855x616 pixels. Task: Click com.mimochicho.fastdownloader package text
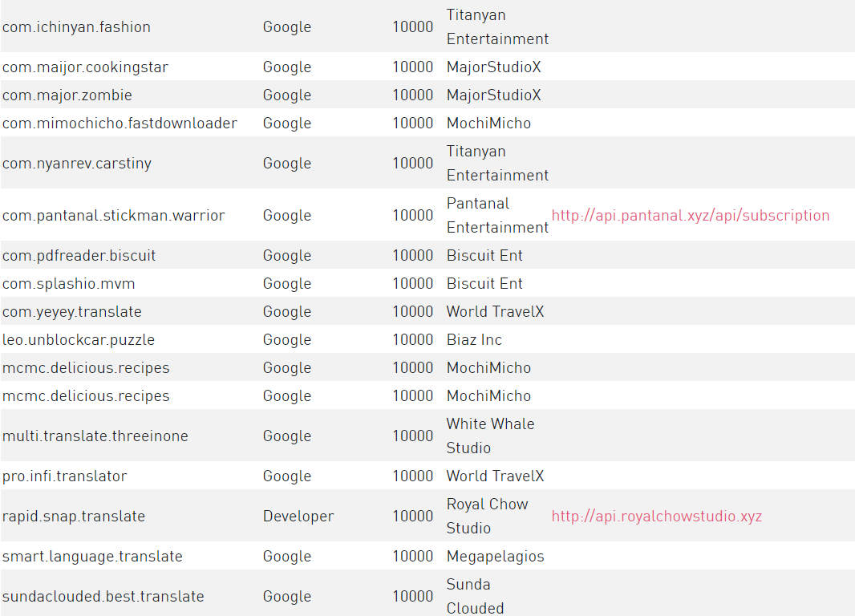click(x=120, y=124)
